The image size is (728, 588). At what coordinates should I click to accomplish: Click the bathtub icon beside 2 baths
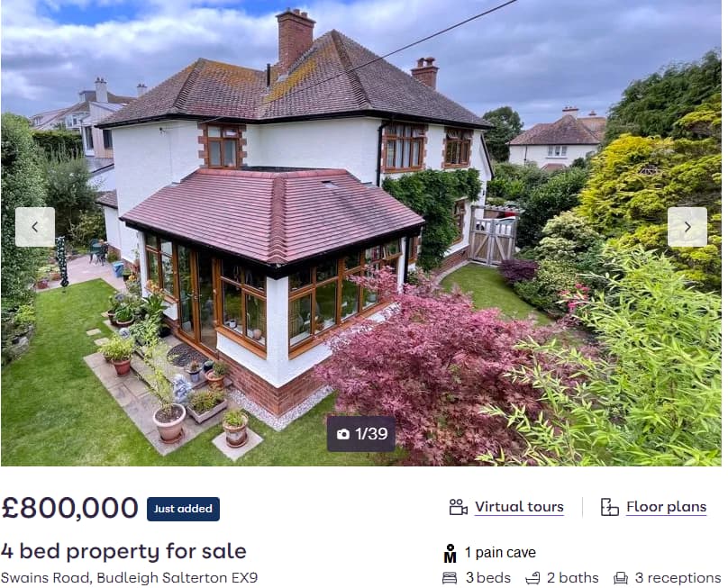(532, 578)
